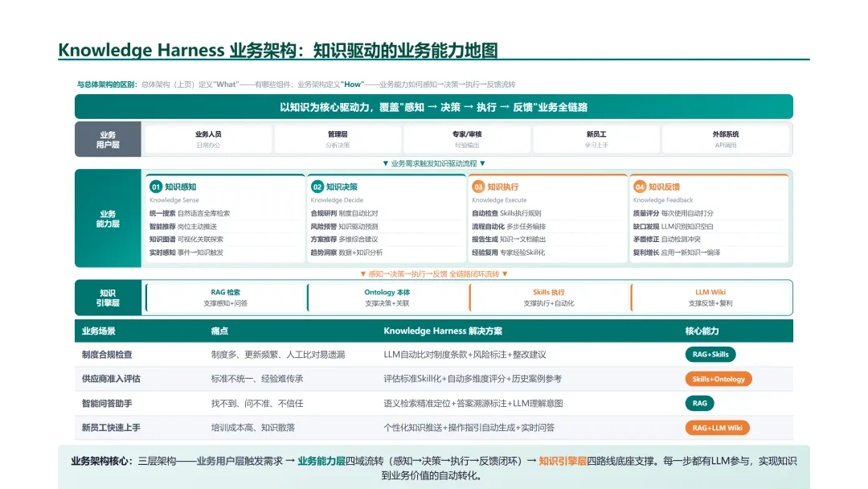Screen dimensions: 868x489
Task: Click the orange 04 circle beside 知识反馈
Action: click(640, 187)
